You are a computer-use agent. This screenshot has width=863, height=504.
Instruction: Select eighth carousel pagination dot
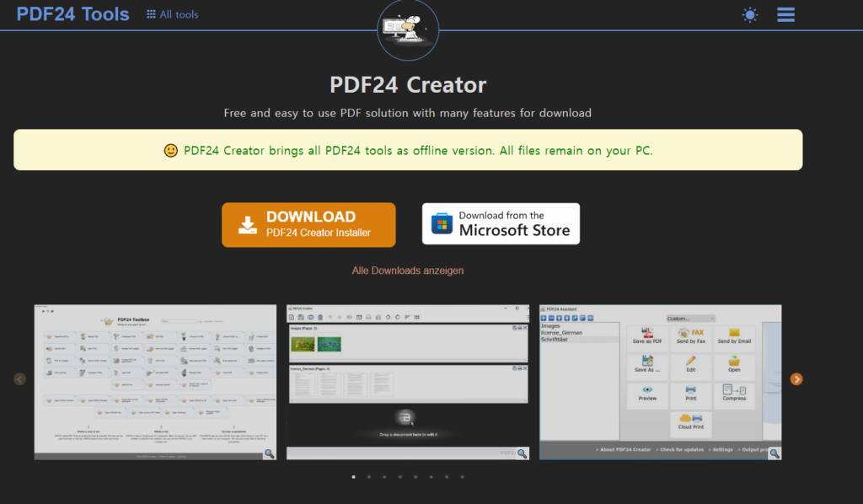[x=463, y=477]
